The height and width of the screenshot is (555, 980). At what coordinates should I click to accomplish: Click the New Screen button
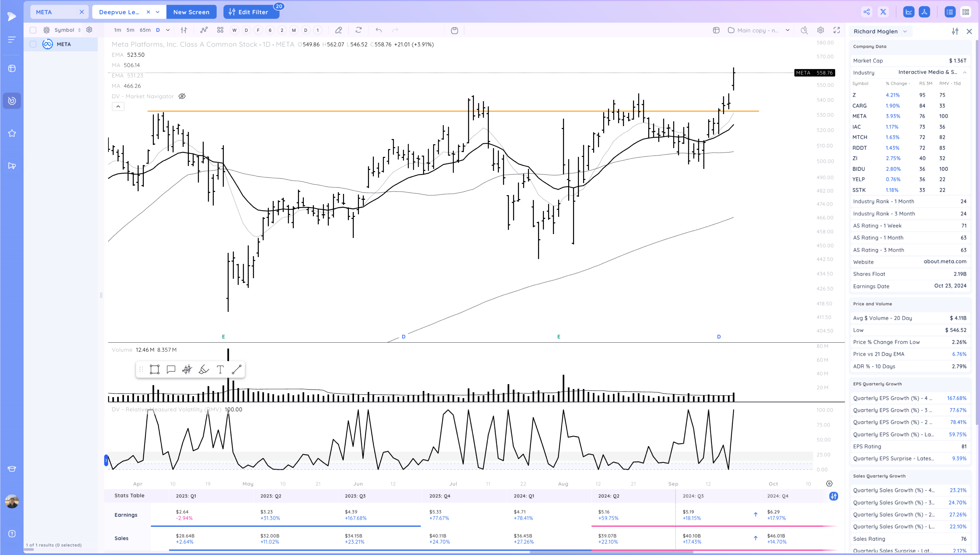(x=191, y=12)
